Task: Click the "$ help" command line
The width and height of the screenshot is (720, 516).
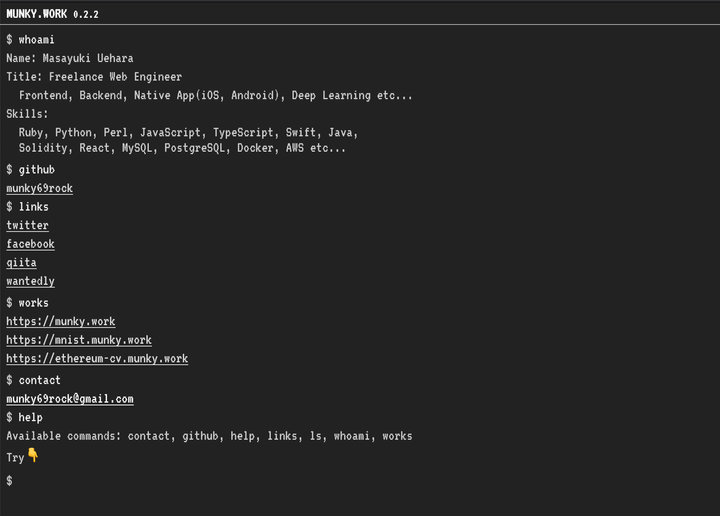Action: point(24,417)
